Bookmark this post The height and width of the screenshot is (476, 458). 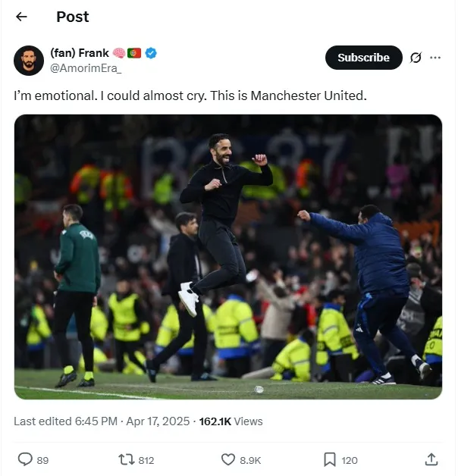coord(330,459)
